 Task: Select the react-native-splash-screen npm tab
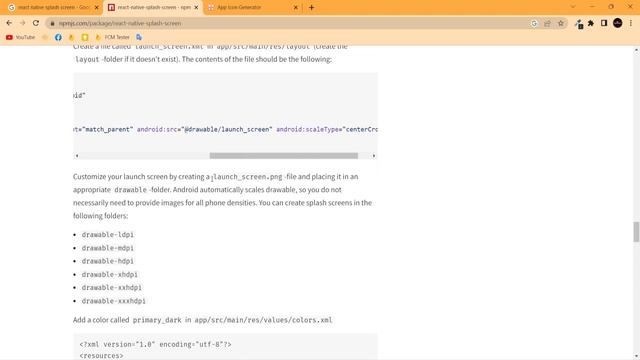(153, 7)
